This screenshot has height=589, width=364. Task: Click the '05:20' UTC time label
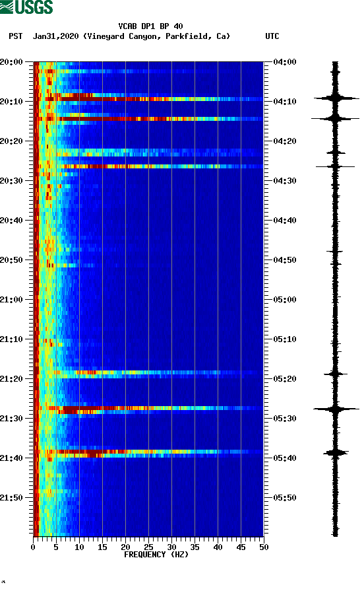point(285,379)
